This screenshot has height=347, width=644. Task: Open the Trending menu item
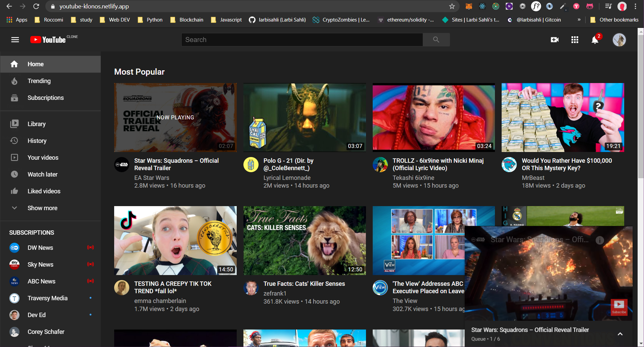(x=50, y=81)
